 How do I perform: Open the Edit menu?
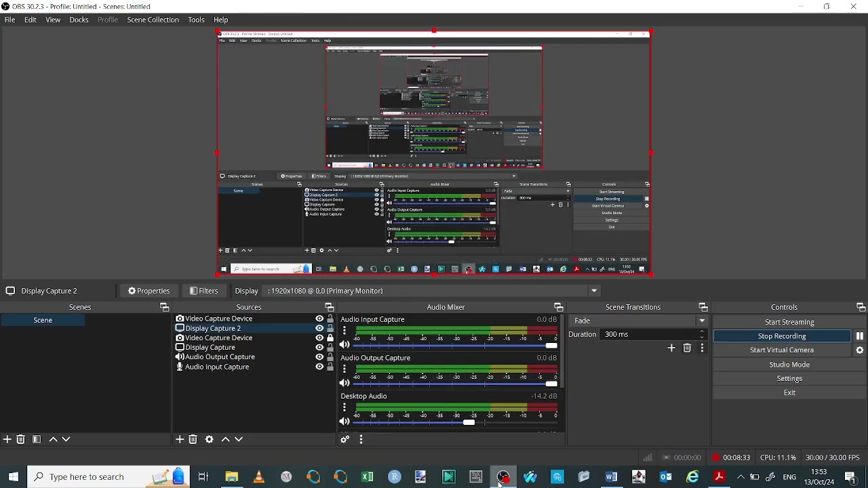31,20
